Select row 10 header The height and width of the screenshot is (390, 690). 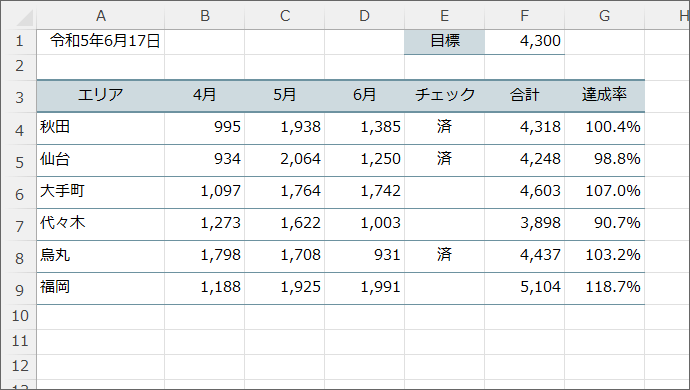19,317
